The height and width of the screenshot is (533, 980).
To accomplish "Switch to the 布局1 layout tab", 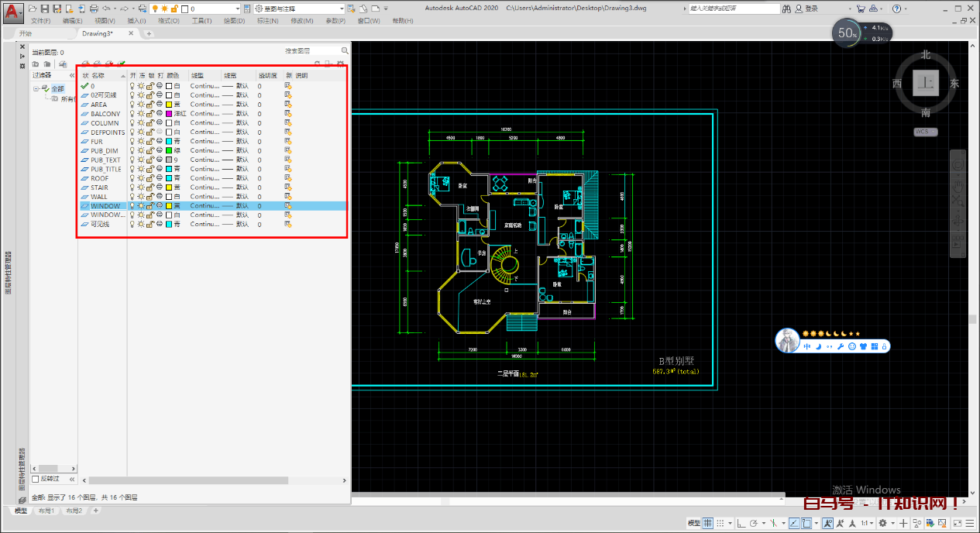I will [x=46, y=511].
